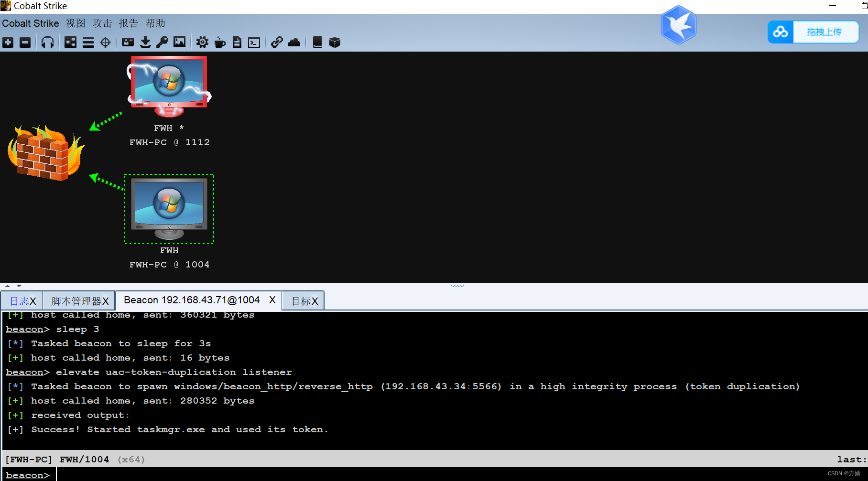Screen dimensions: 868x481
Task: Close the Beacon 192.168.43.71@1004 tab
Action: [x=272, y=300]
